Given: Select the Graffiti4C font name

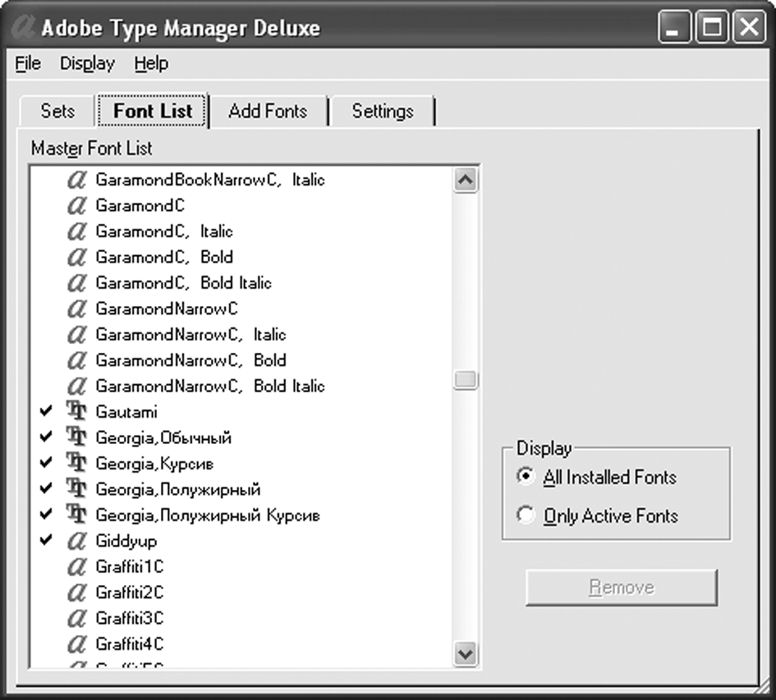Looking at the screenshot, I should (x=130, y=643).
